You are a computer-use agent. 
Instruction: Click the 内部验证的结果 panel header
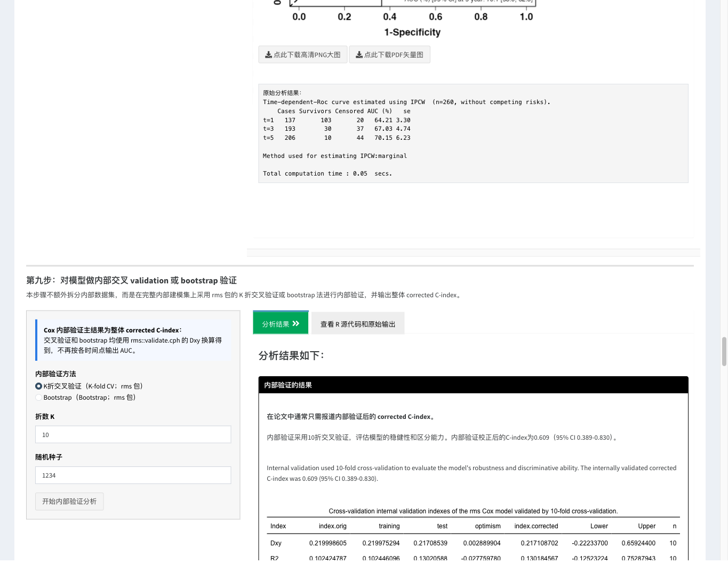(473, 385)
